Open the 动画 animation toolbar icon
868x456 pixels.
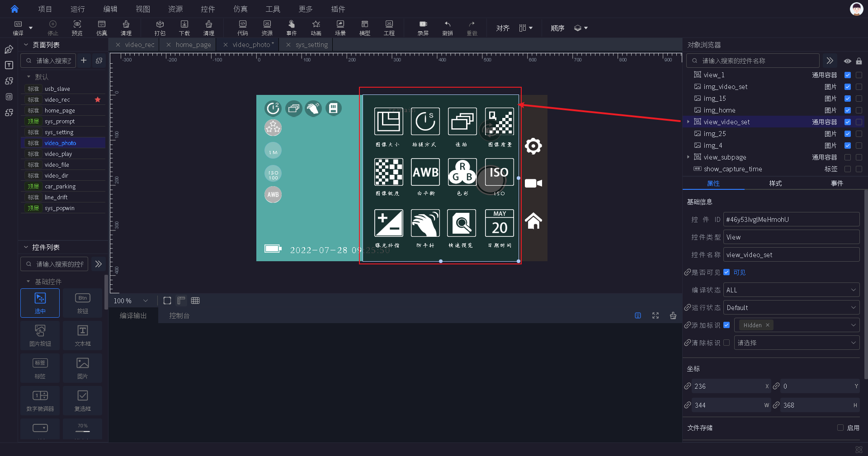[316, 28]
